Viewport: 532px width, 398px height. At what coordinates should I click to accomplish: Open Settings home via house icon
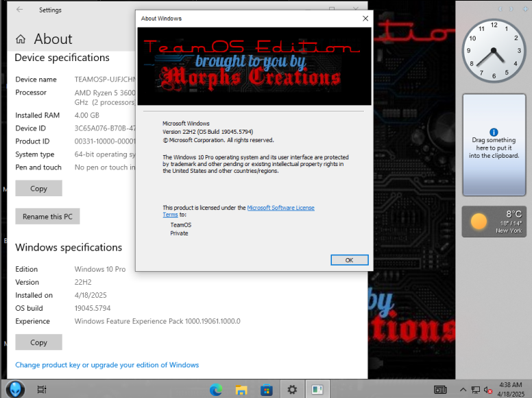click(x=21, y=39)
